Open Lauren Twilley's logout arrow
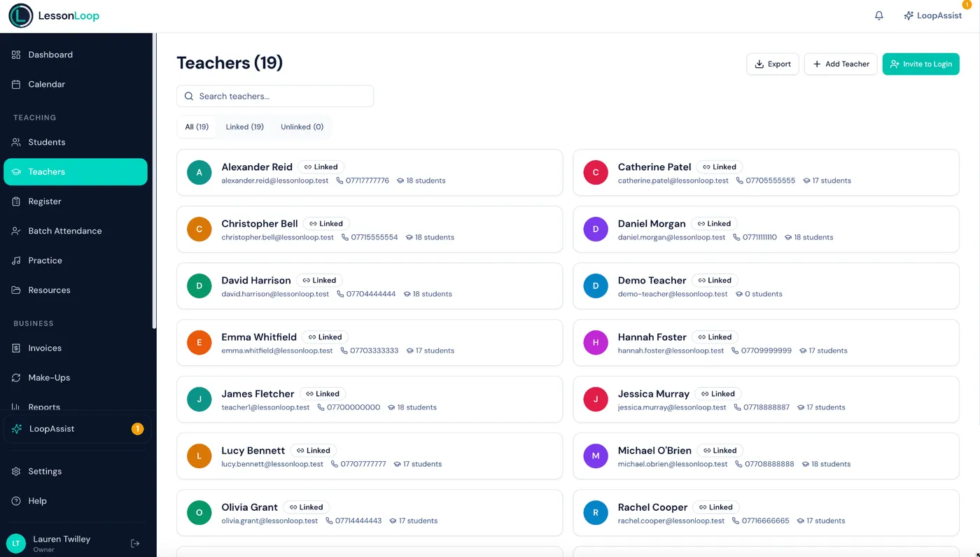 (x=134, y=542)
